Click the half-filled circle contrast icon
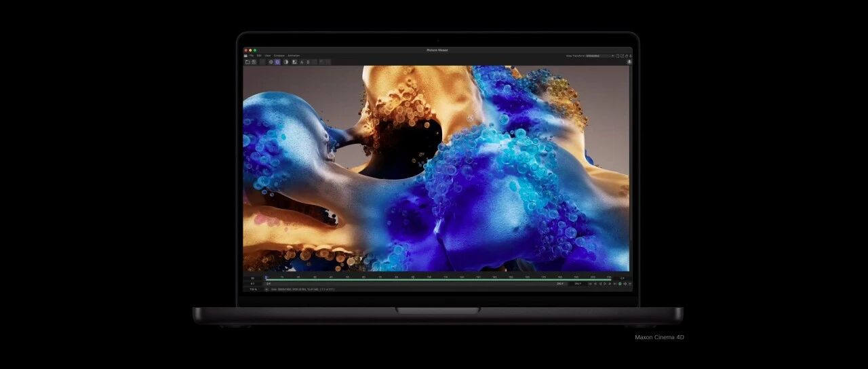Image resolution: width=868 pixels, height=369 pixels. click(x=286, y=62)
